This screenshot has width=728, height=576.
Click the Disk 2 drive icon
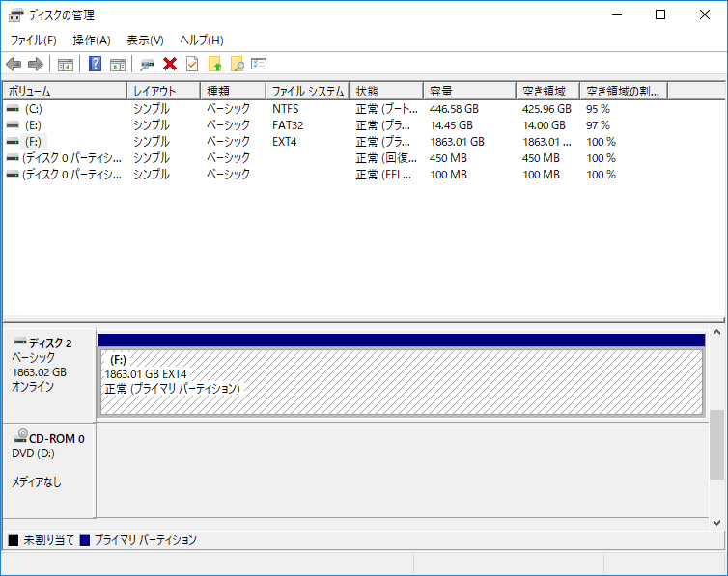click(20, 342)
